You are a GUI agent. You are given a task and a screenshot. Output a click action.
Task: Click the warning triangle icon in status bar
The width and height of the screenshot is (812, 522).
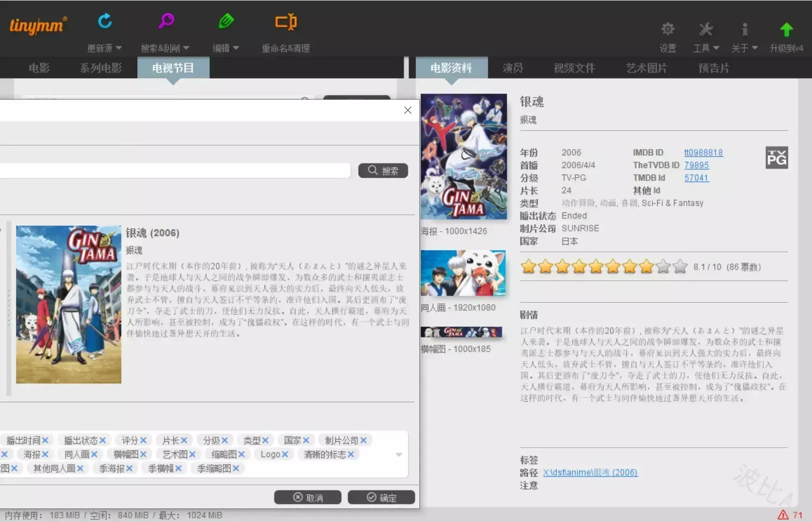click(783, 515)
